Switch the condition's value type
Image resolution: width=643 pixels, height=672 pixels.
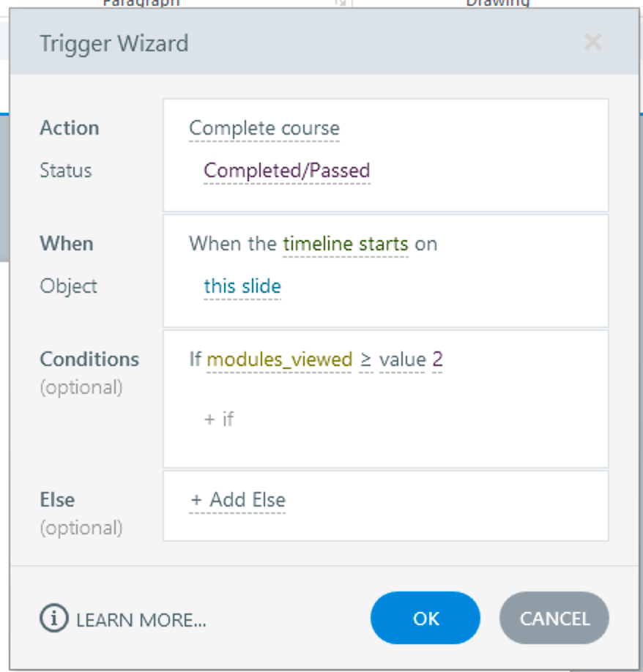coord(402,359)
